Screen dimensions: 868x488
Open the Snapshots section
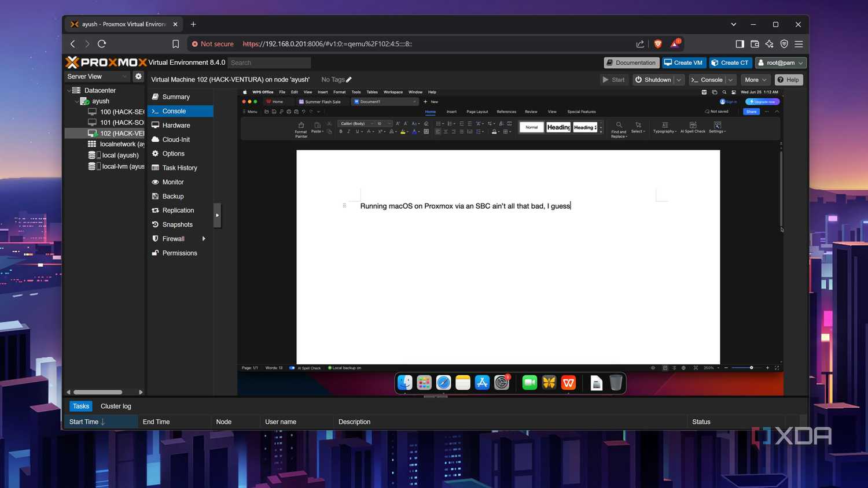click(x=180, y=224)
